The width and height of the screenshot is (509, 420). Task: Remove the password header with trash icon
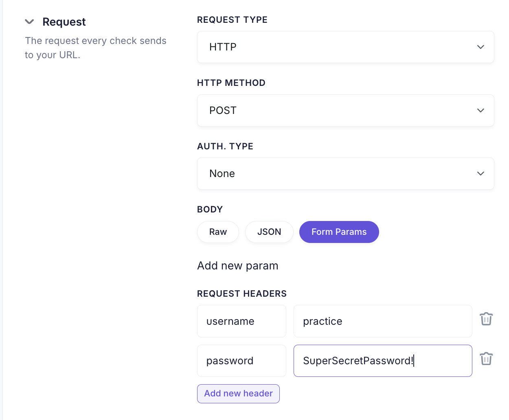pyautogui.click(x=486, y=359)
